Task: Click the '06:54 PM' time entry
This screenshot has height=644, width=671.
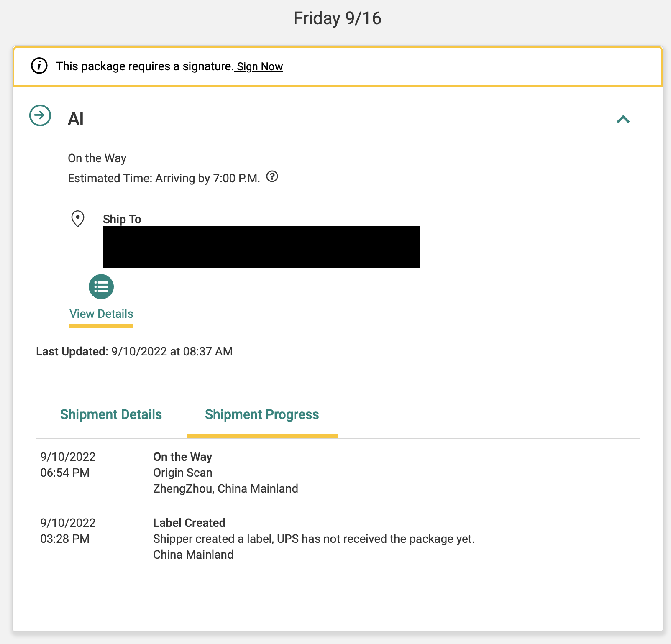Action: pos(65,473)
